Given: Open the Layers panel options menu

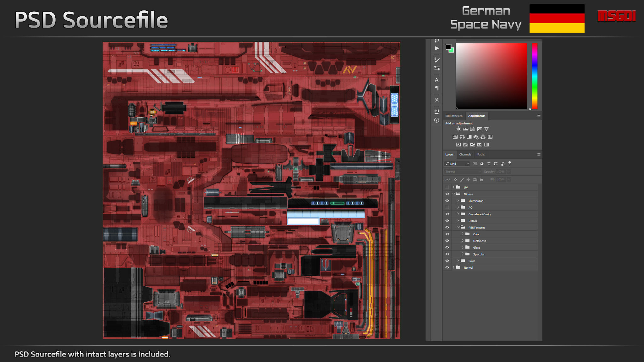Looking at the screenshot, I should 539,155.
